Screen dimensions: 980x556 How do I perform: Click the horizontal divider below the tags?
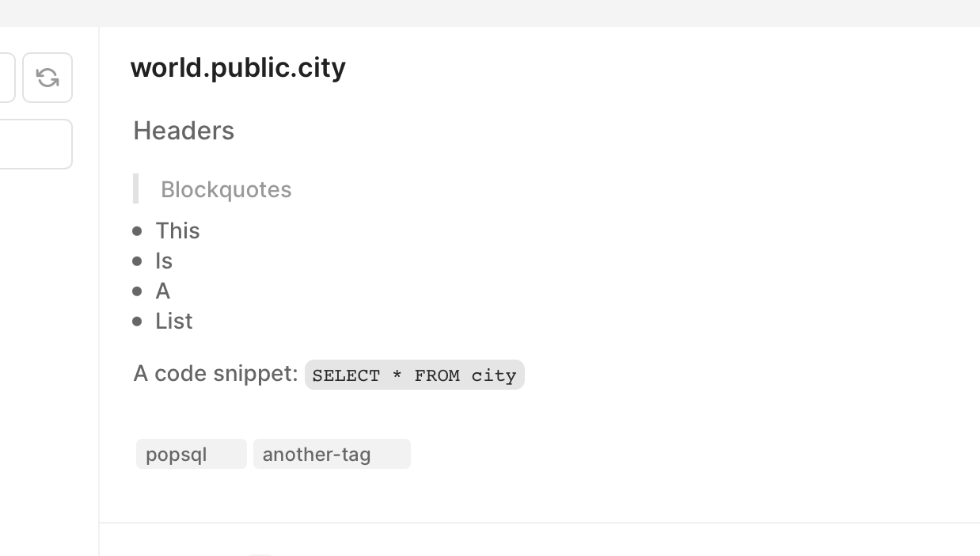click(540, 523)
